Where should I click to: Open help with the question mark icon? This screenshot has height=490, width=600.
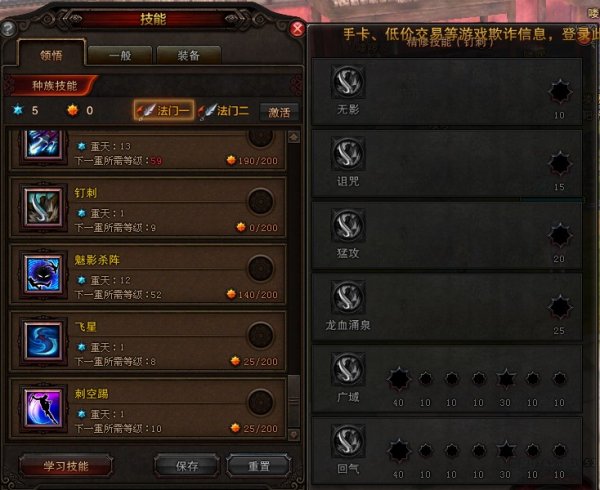coord(8,29)
